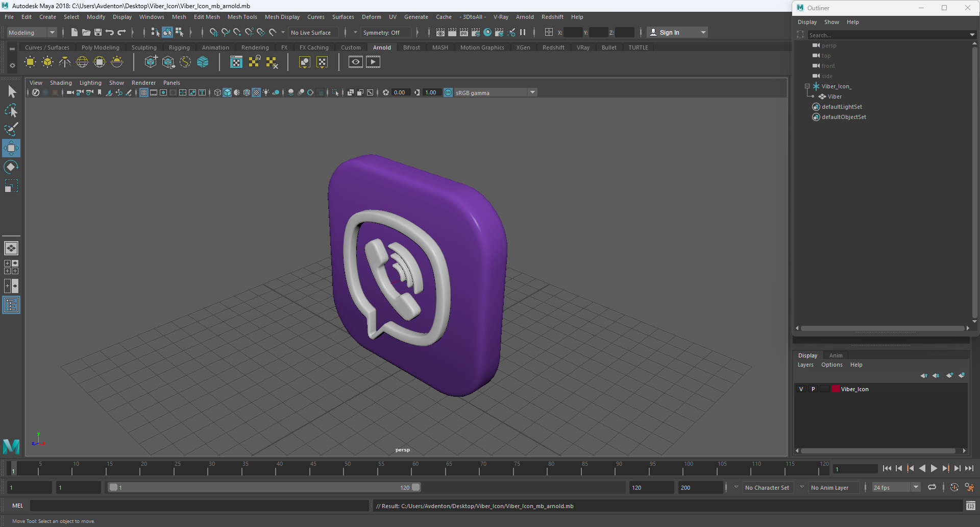
Task: Open scene folder icon
Action: [86, 32]
